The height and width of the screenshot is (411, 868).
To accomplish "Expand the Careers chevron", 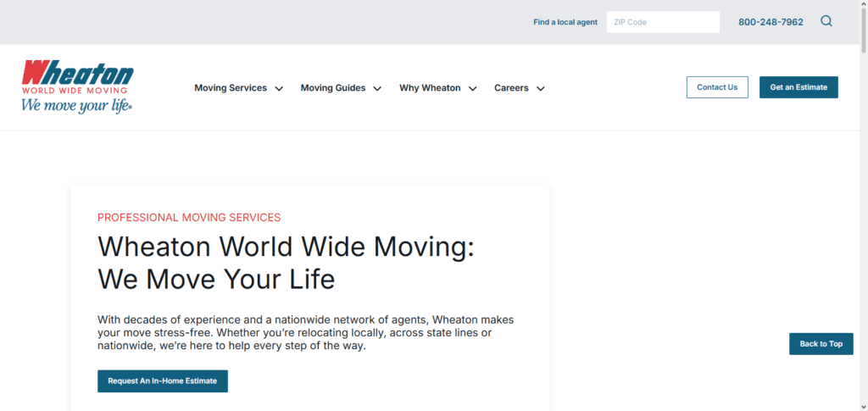I will tap(540, 88).
